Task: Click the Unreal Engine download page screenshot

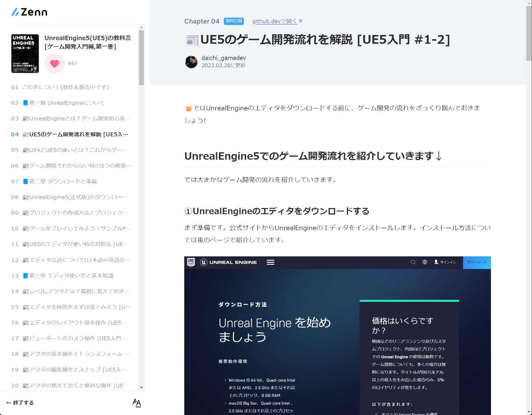Action: tap(337, 335)
